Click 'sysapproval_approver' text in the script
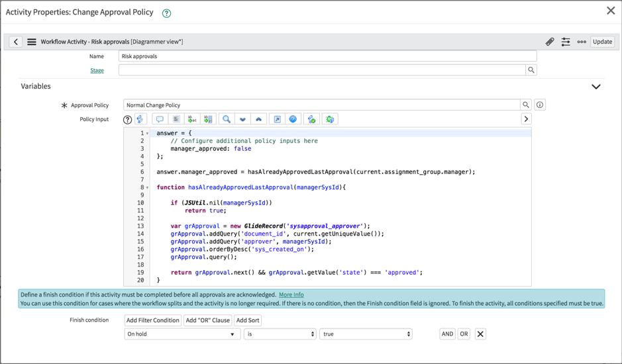The image size is (622, 364). [325, 226]
